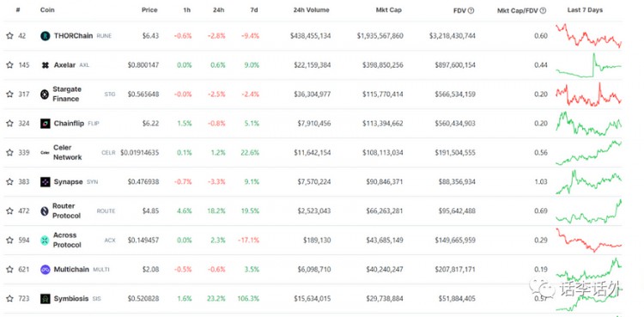This screenshot has height=317, width=644.
Task: Open the Across Protocol coin link
Action: tap(67, 241)
